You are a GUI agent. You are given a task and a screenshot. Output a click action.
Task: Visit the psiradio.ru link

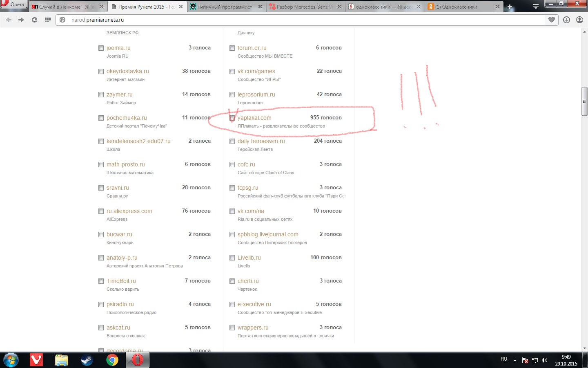[120, 304]
